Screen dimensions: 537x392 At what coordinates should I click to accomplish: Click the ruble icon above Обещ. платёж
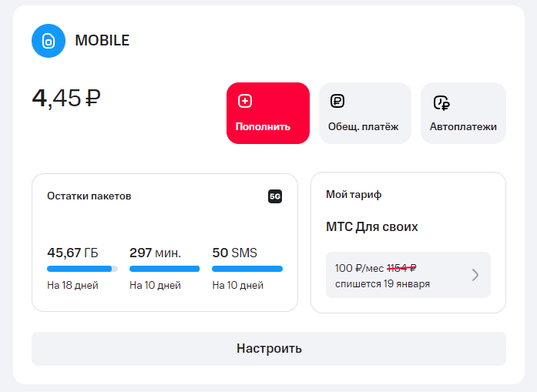(x=337, y=101)
